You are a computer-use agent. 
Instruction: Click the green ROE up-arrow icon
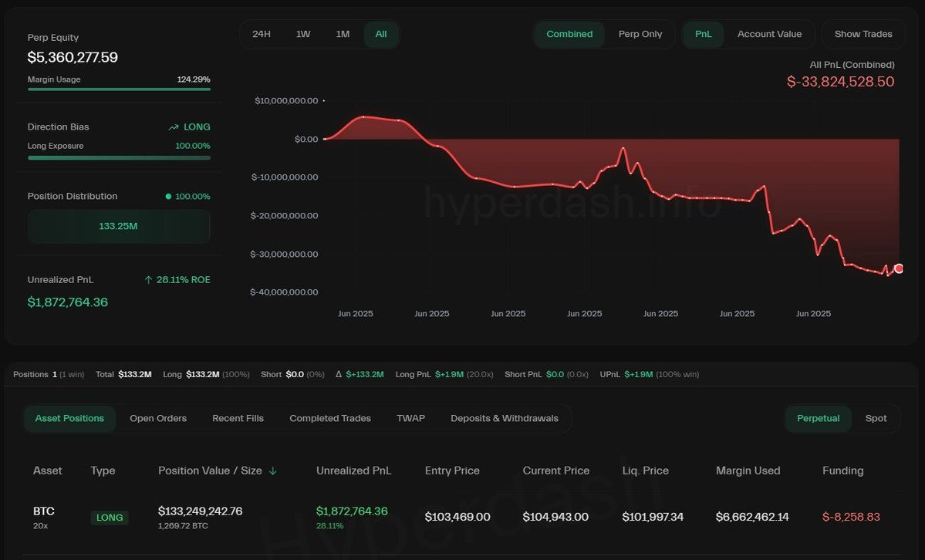149,280
